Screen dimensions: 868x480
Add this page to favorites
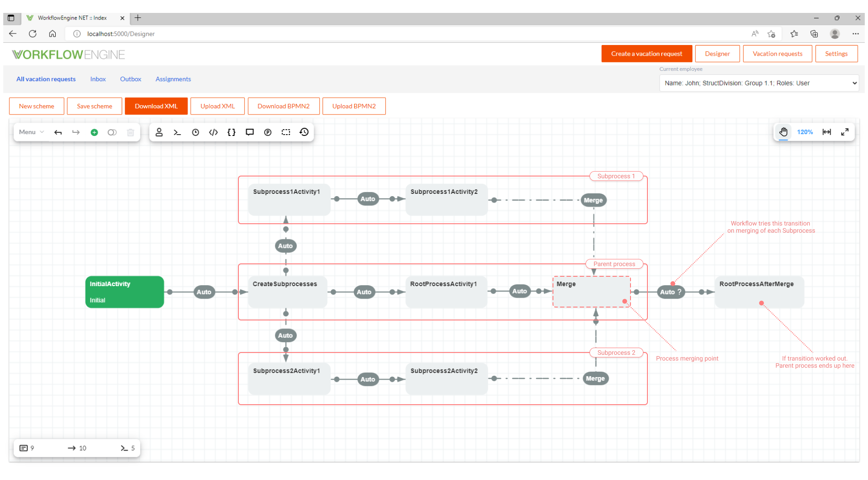click(772, 34)
